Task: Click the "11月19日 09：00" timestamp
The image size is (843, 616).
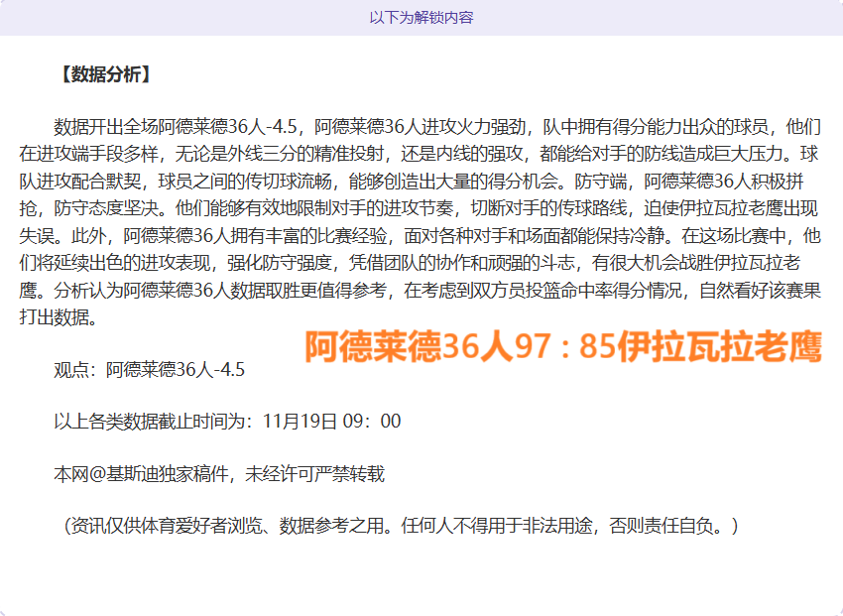Action: [x=332, y=422]
